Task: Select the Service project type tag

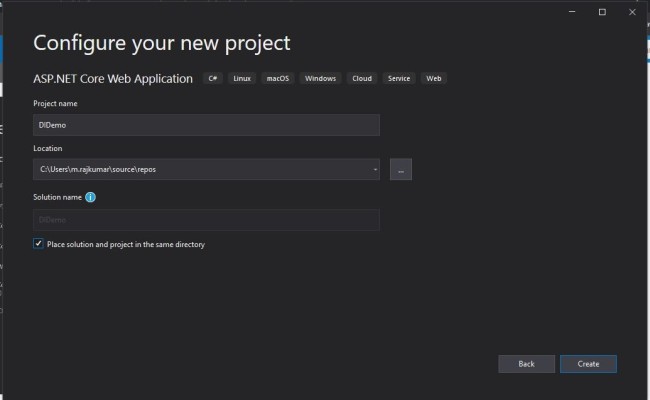Action: point(400,78)
